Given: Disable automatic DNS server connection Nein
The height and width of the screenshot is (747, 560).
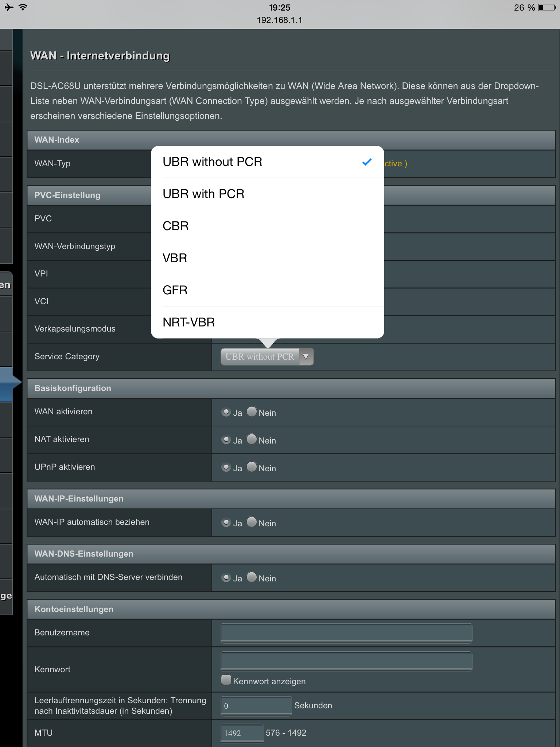Looking at the screenshot, I should coord(252,577).
